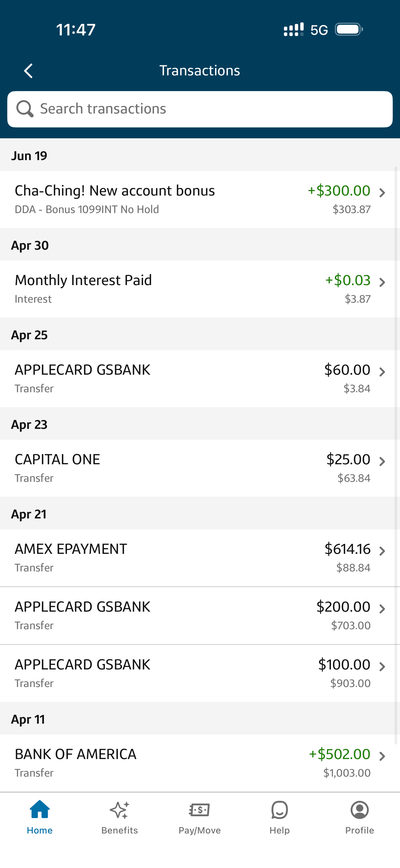Image resolution: width=400 pixels, height=868 pixels.
Task: Expand the BANK OF AMERICA chevron
Action: (x=382, y=756)
